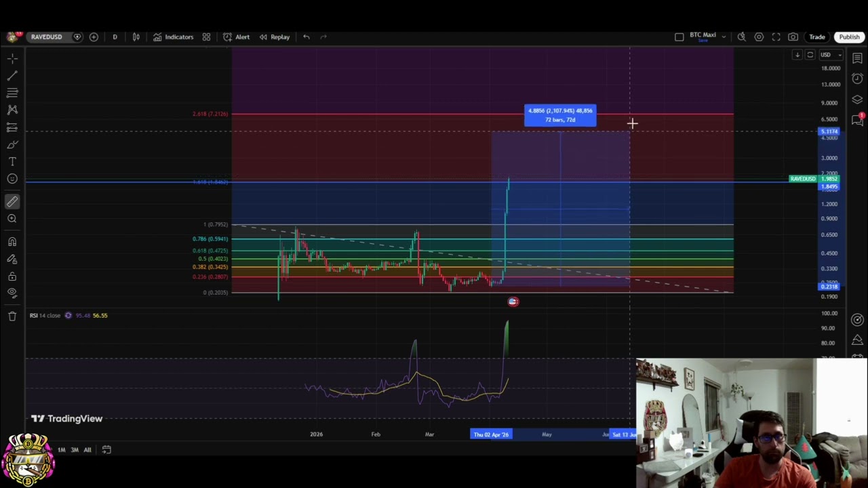Open the watchlist panel icon

point(857,59)
